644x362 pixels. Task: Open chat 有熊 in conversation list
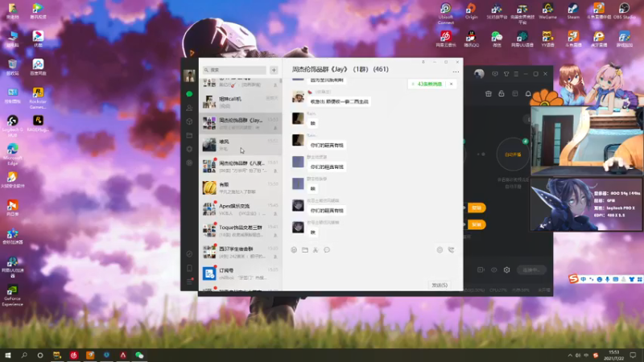point(240,187)
